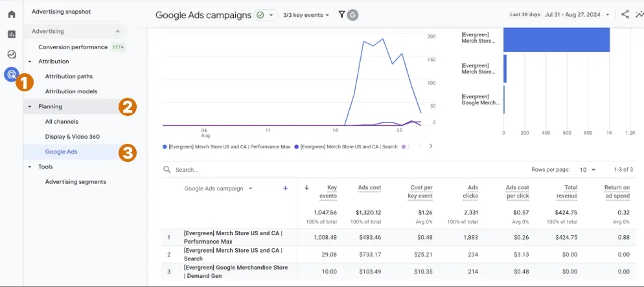Click the 1,047.56 total key events

[x=325, y=212]
